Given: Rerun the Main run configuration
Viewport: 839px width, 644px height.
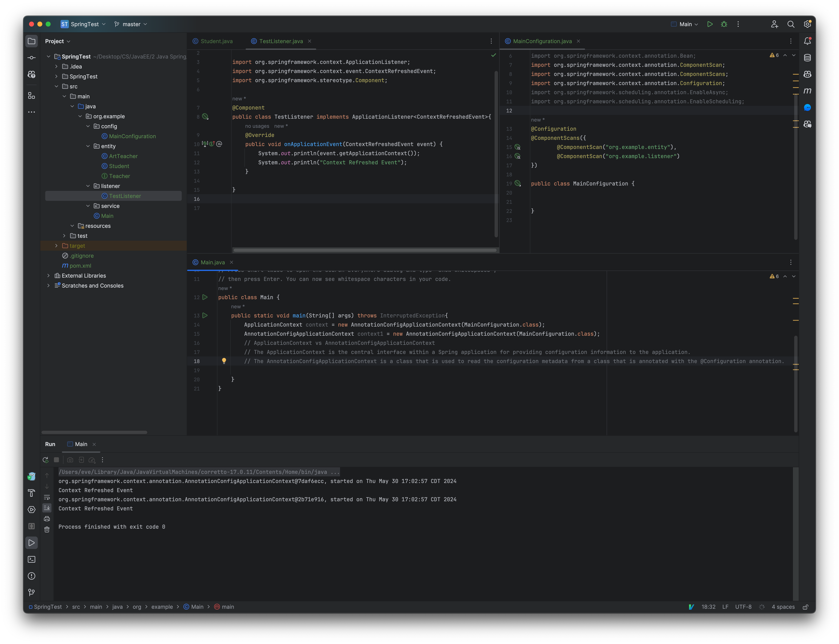Looking at the screenshot, I should (x=45, y=460).
